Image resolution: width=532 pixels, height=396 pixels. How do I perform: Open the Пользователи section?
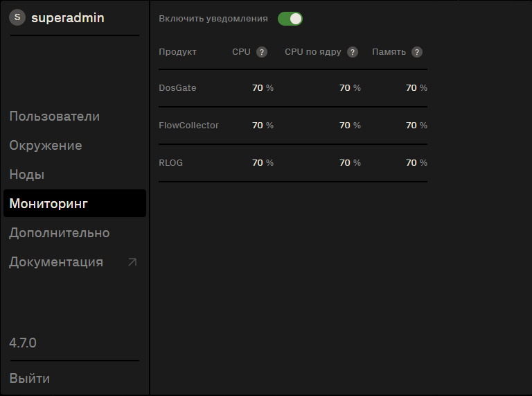(x=55, y=117)
